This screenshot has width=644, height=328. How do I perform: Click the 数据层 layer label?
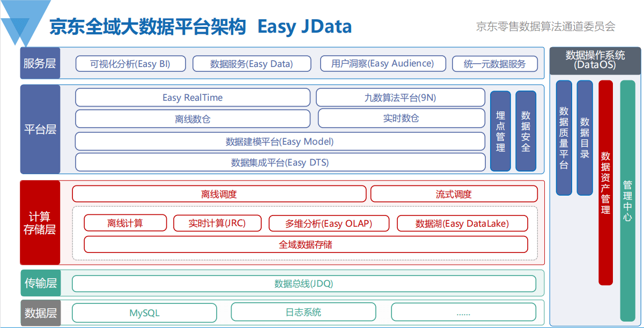41,313
